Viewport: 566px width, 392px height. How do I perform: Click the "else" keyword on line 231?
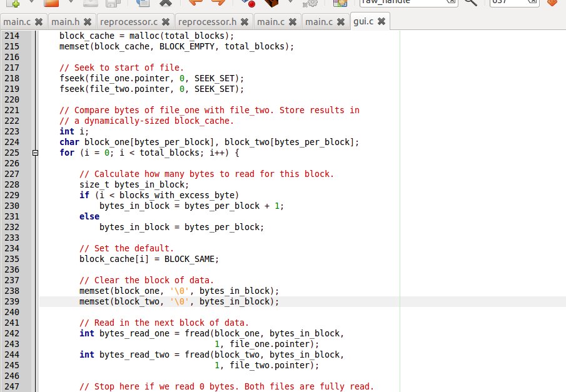tap(89, 216)
